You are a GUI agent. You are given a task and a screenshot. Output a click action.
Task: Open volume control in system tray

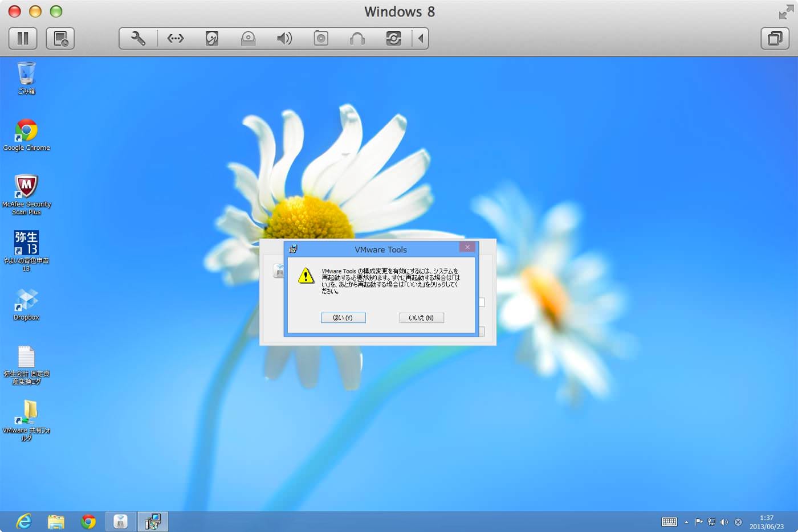click(724, 522)
